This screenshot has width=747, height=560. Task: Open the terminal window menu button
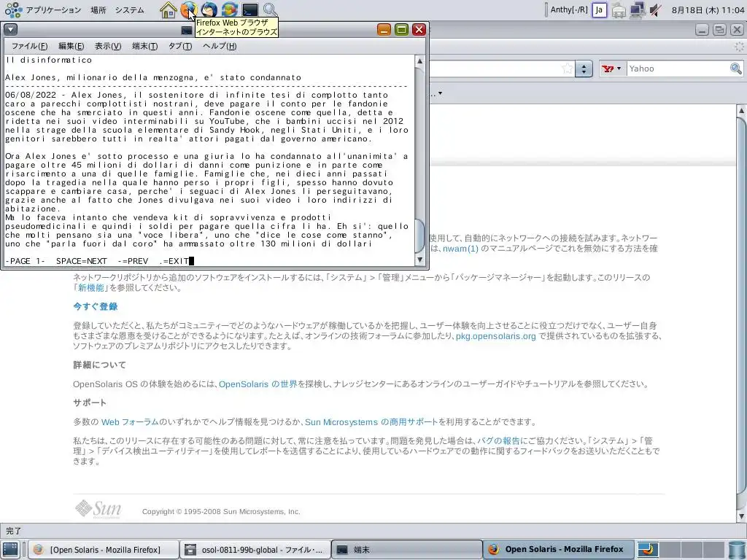pos(10,29)
